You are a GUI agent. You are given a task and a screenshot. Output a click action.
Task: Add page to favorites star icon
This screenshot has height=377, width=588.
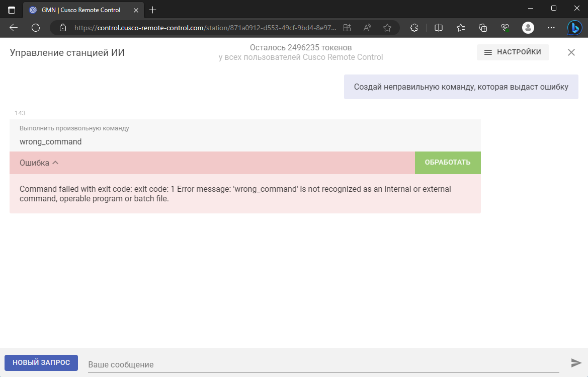click(387, 28)
